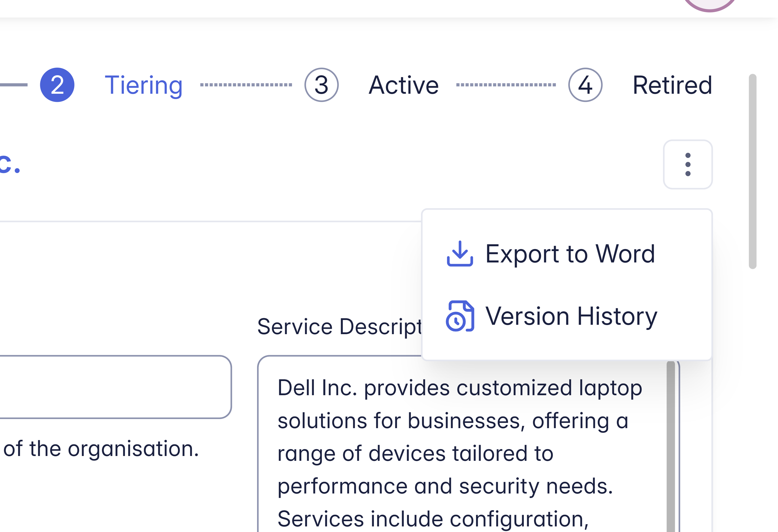Open the three-dot more options menu

[688, 164]
